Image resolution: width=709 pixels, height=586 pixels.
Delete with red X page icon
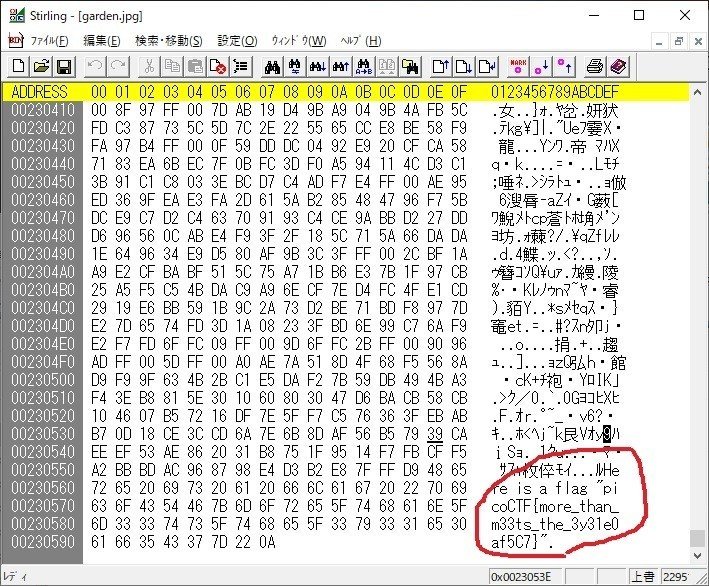click(218, 67)
